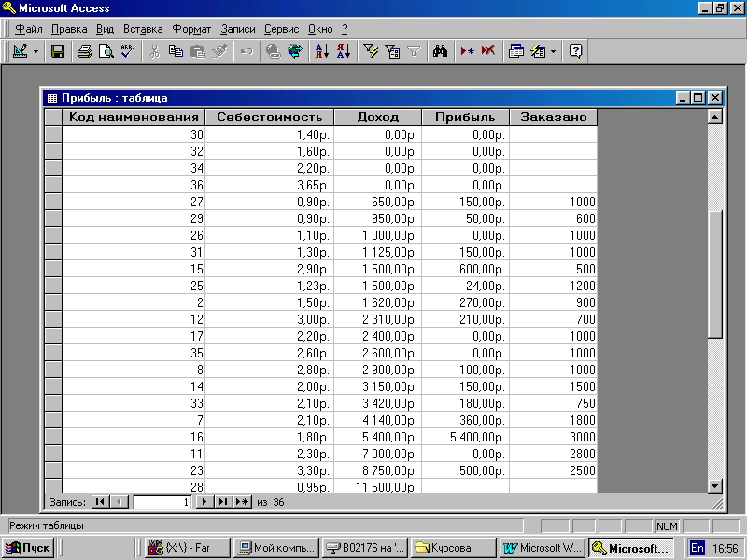Go to last record navigation button
Screen dimensions: 747x560
click(x=222, y=502)
